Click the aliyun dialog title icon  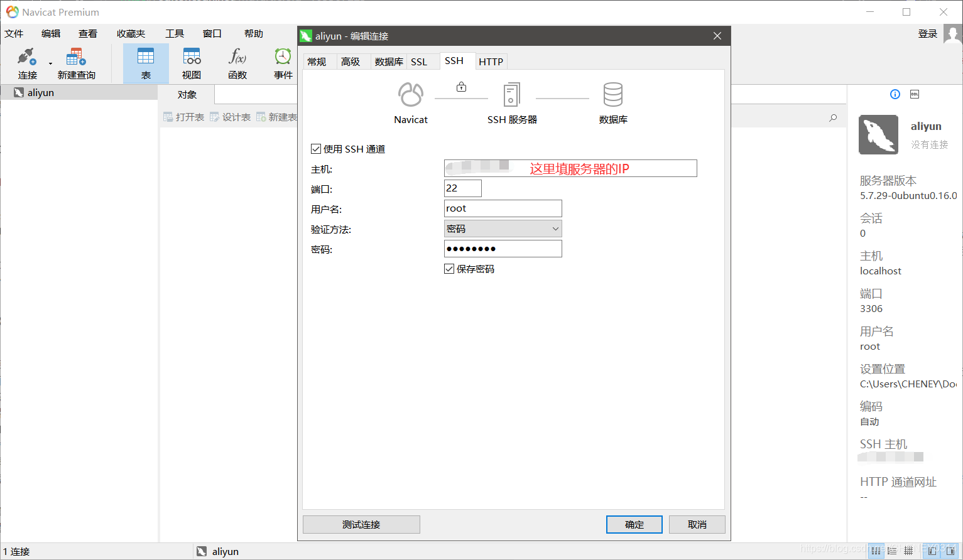coord(306,36)
